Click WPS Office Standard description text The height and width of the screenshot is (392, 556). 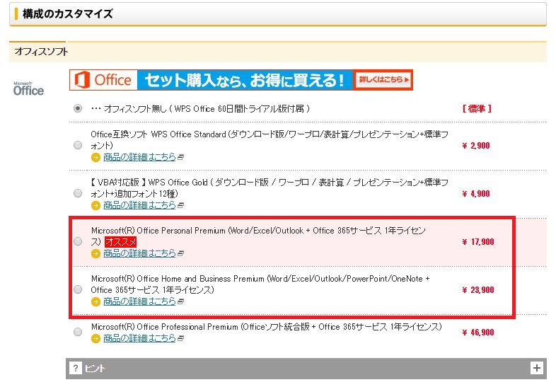(x=270, y=140)
